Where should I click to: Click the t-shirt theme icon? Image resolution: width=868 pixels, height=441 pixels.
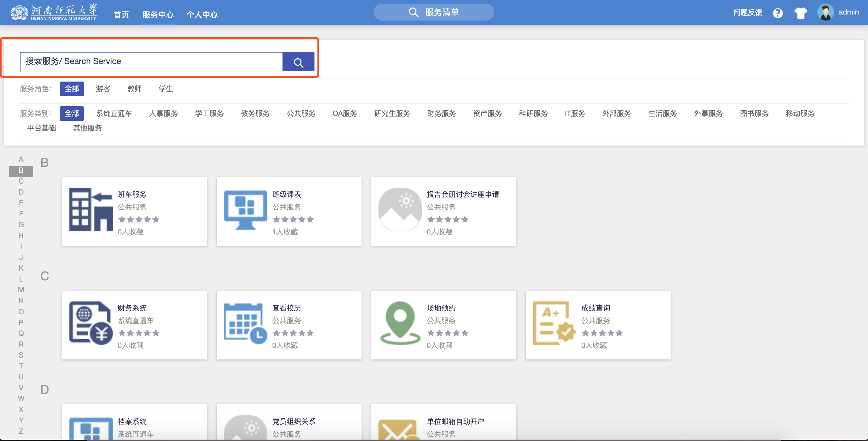[x=801, y=13]
